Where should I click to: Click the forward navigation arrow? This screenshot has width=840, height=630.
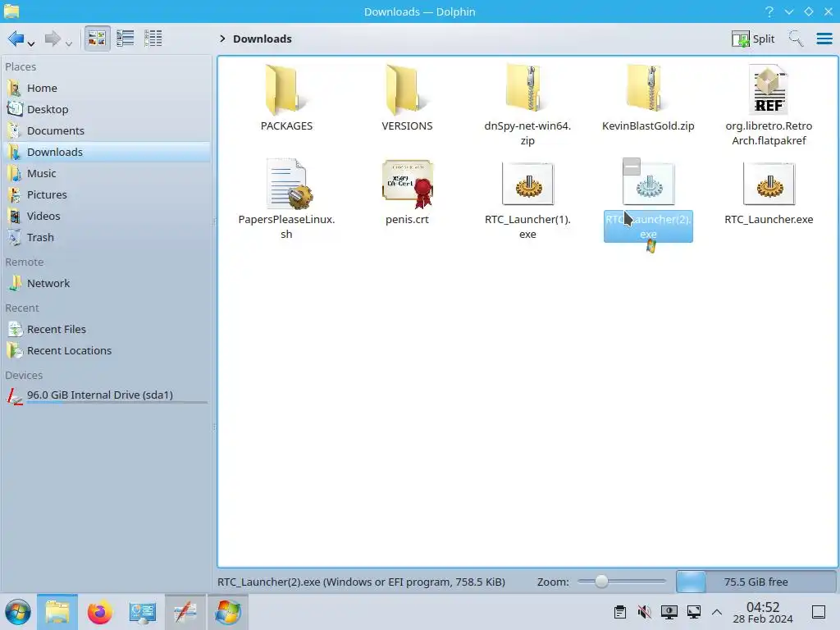click(x=52, y=39)
